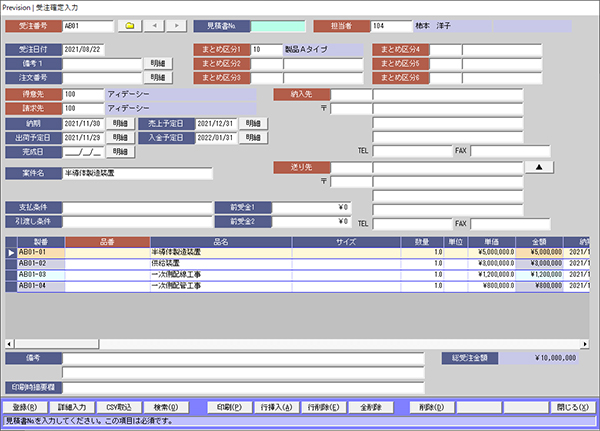The width and height of the screenshot is (600, 431).
Task: Open order lookup with the folder icon
Action: (x=130, y=26)
